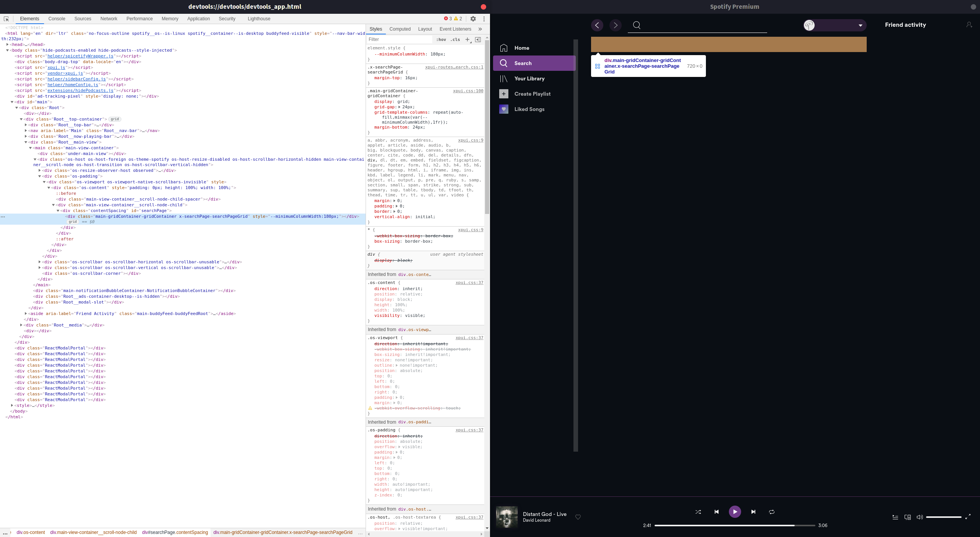Open the play queue icon
Screen dimensions: 980x537
(895, 517)
